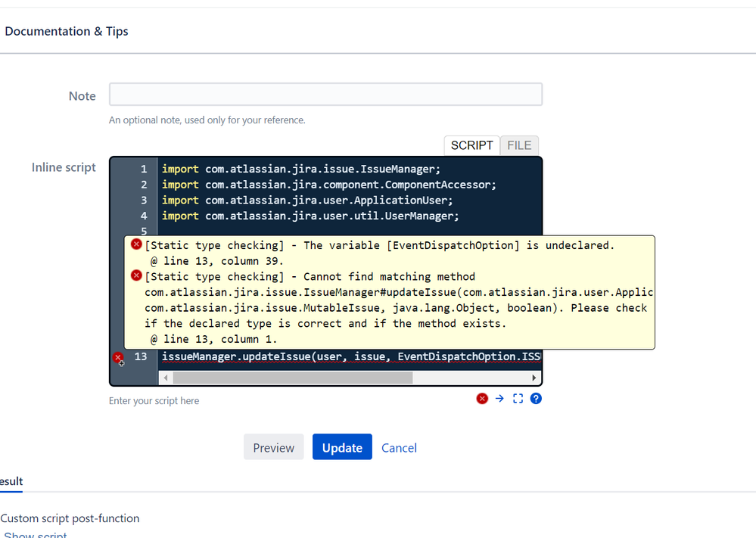Expand script editor to fullscreen icon

point(518,399)
